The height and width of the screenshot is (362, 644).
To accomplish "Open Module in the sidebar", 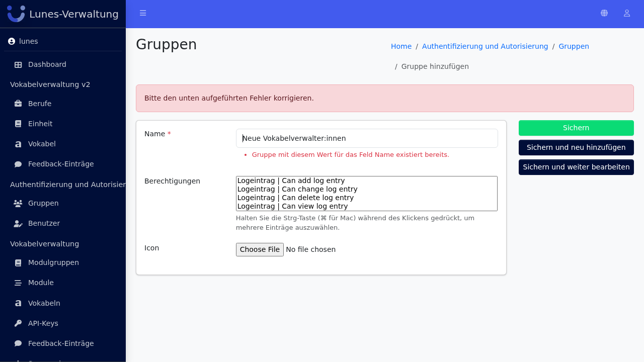I will point(63,283).
